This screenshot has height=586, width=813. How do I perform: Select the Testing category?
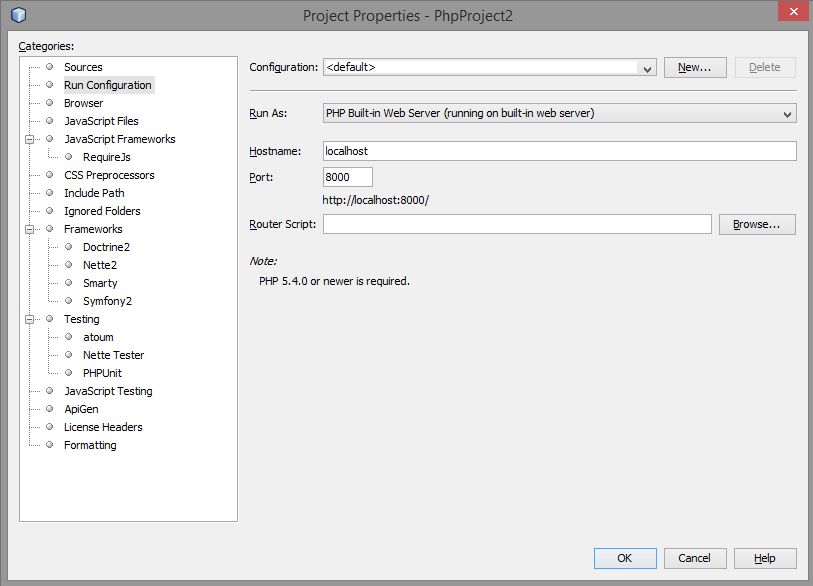pyautogui.click(x=82, y=319)
